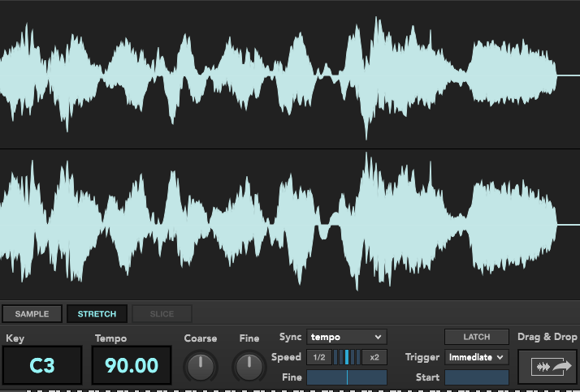Toggle the LATCH button
The image size is (580, 392).
[x=476, y=337]
